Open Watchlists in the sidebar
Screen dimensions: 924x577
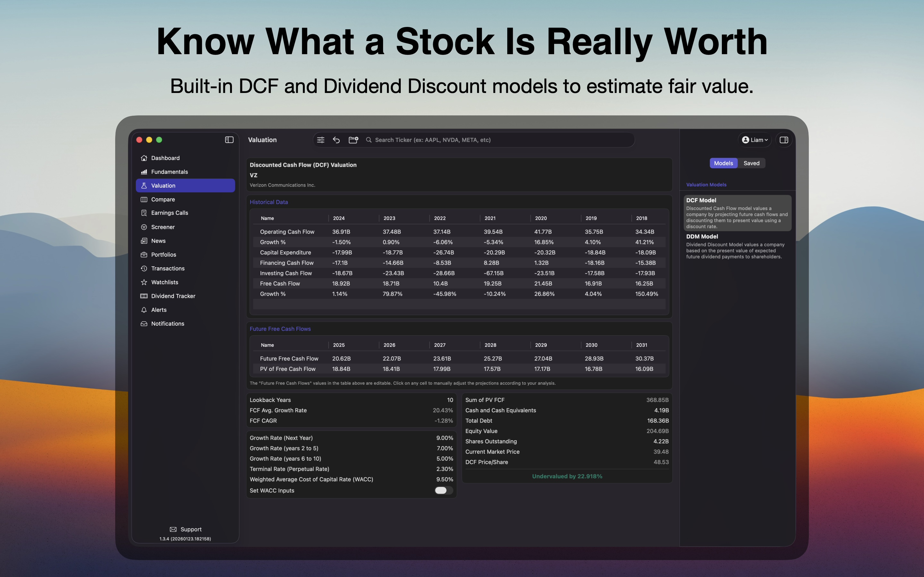(x=165, y=282)
